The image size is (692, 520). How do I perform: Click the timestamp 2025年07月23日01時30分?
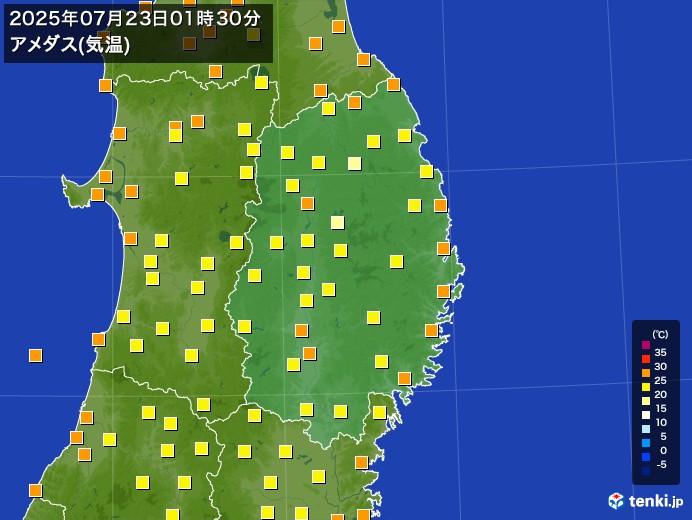[135, 19]
